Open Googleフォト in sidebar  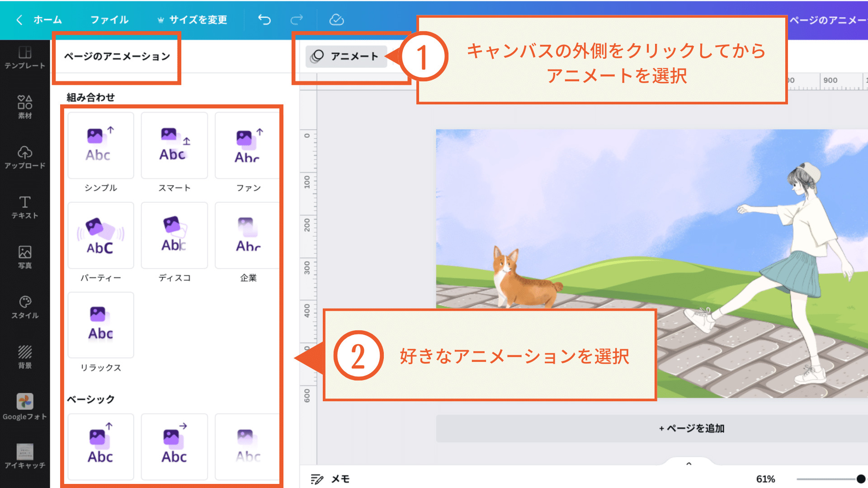(x=25, y=407)
